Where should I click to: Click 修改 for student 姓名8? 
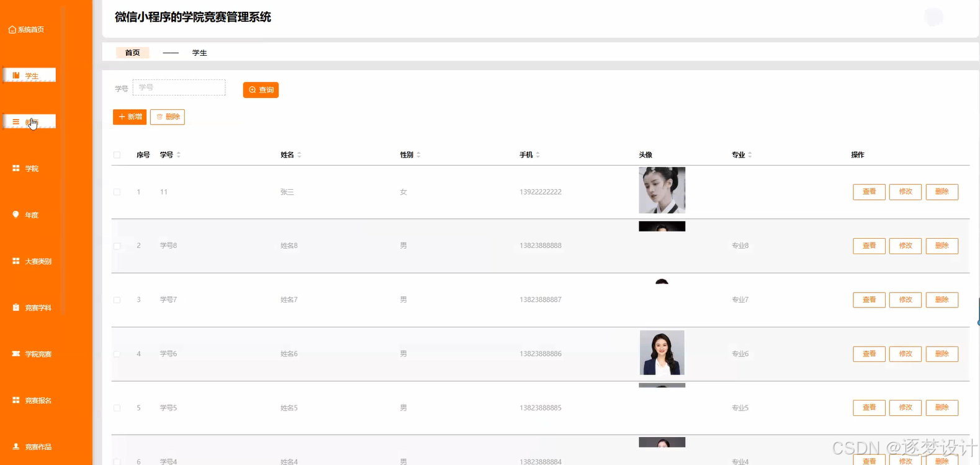(906, 246)
